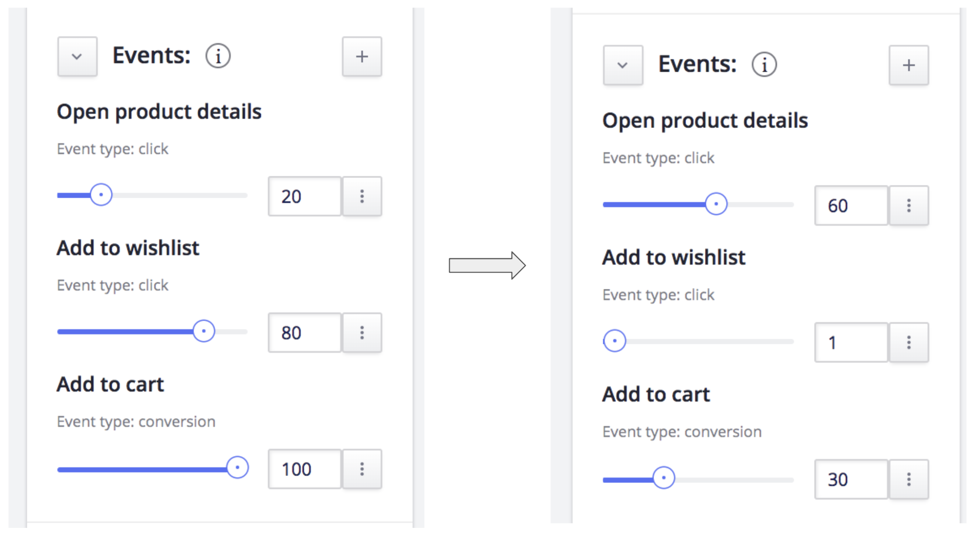Click 'Event type: conversion' in right panel
The width and height of the screenshot is (980, 544).
point(682,432)
